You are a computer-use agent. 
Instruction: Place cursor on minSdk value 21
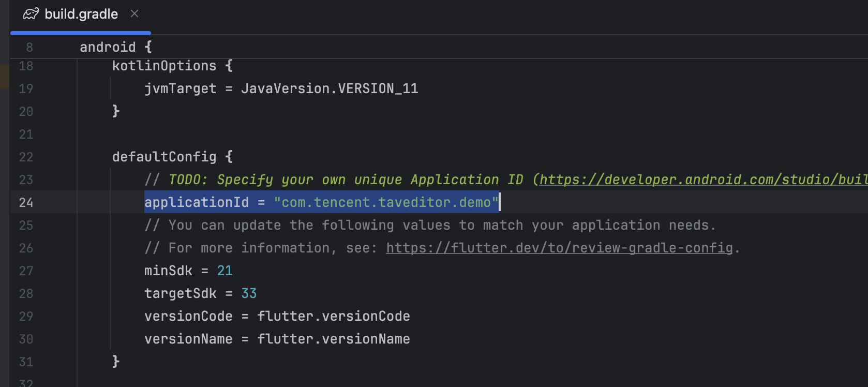point(225,271)
